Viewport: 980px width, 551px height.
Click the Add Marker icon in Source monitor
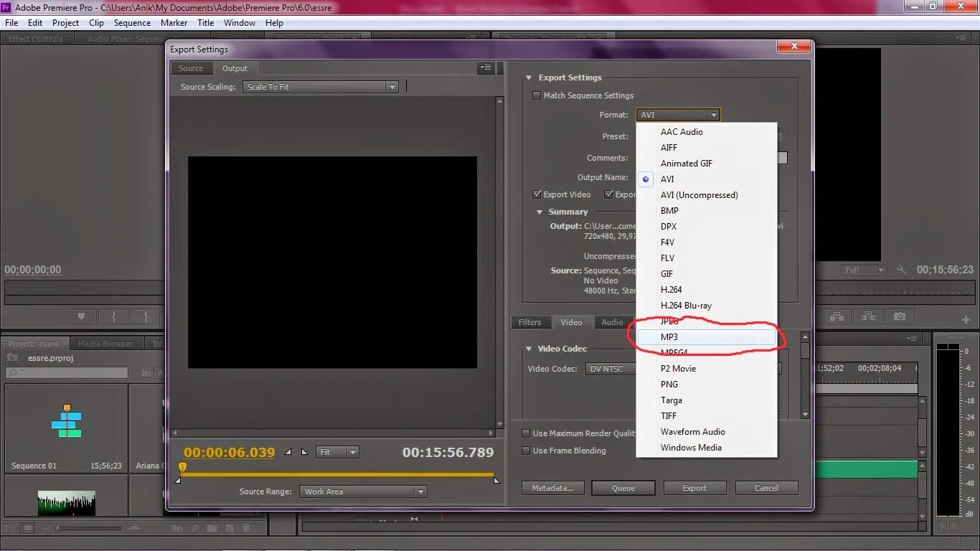point(81,316)
